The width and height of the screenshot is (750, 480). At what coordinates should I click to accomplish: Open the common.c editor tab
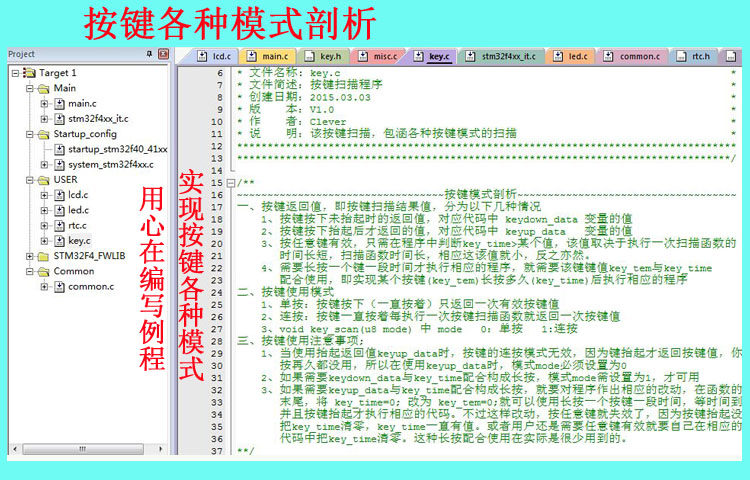click(632, 56)
